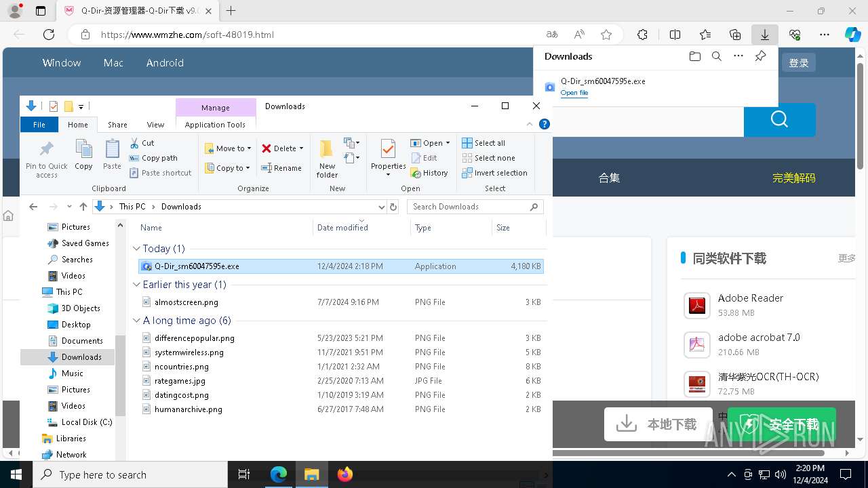Click Invert selection in ribbon

coord(494,173)
